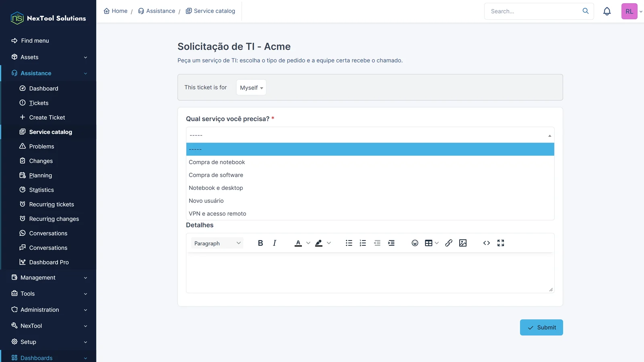Select 'Compra de software' option
Image resolution: width=644 pixels, height=362 pixels.
[370, 175]
